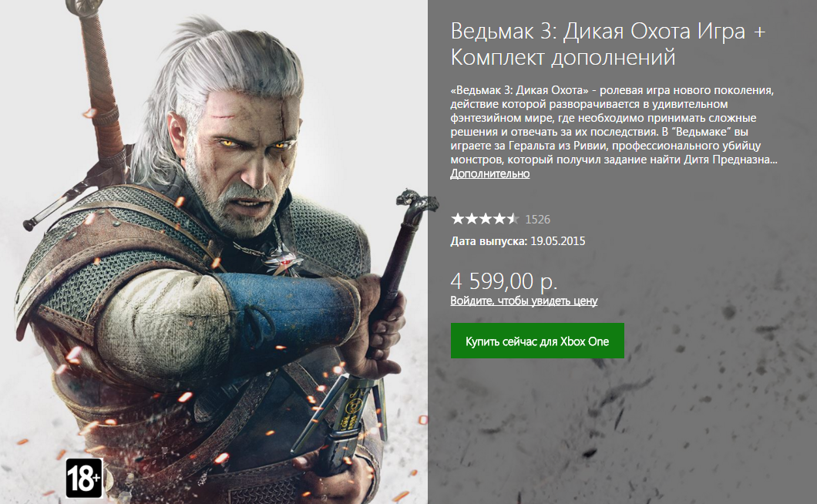This screenshot has height=504, width=817.
Task: Click the green Купить сейчас для Xbox One button
Action: point(537,341)
